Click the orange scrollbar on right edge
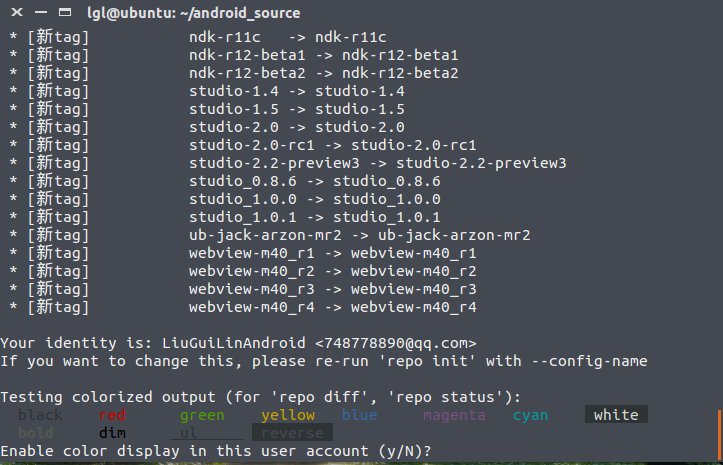 tap(718, 431)
